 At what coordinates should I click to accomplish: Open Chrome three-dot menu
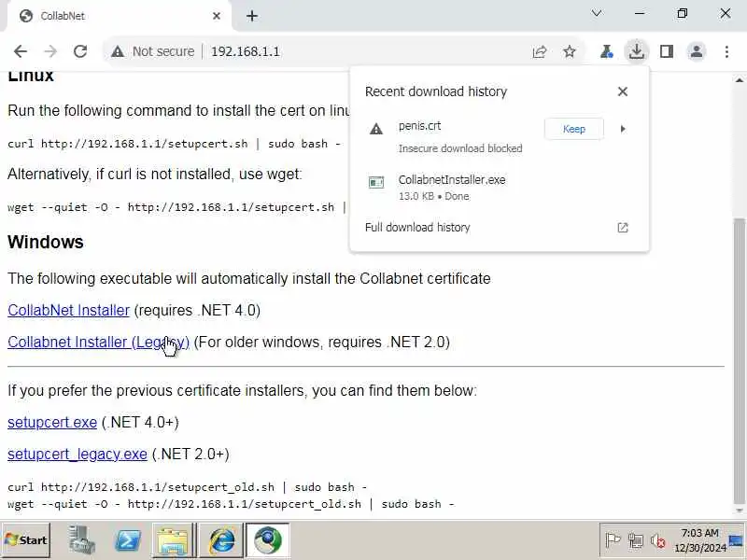[x=726, y=51]
